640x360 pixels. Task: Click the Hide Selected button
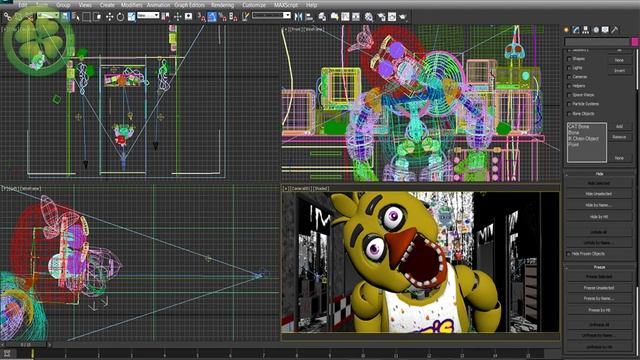tap(598, 184)
